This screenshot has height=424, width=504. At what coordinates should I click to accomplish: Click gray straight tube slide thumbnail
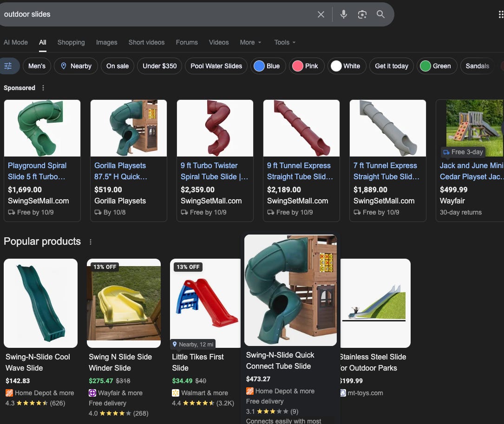click(388, 128)
